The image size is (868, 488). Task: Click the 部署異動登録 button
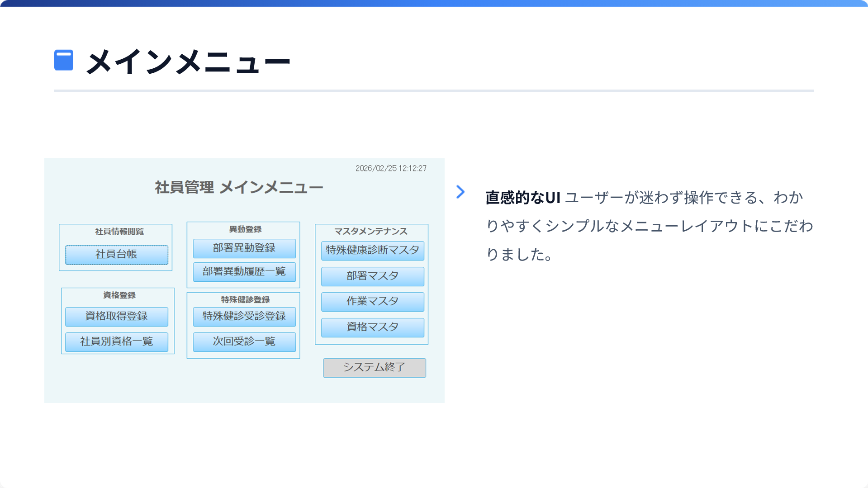[x=244, y=248]
